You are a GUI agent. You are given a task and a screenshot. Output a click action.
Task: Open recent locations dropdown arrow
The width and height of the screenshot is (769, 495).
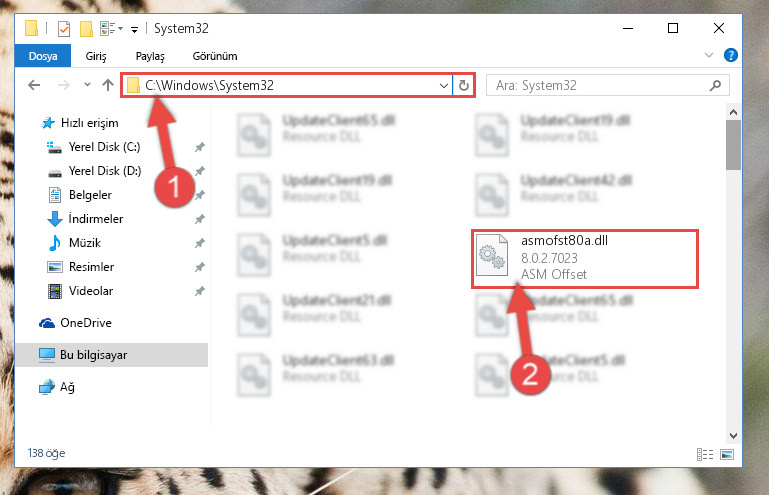tap(87, 85)
